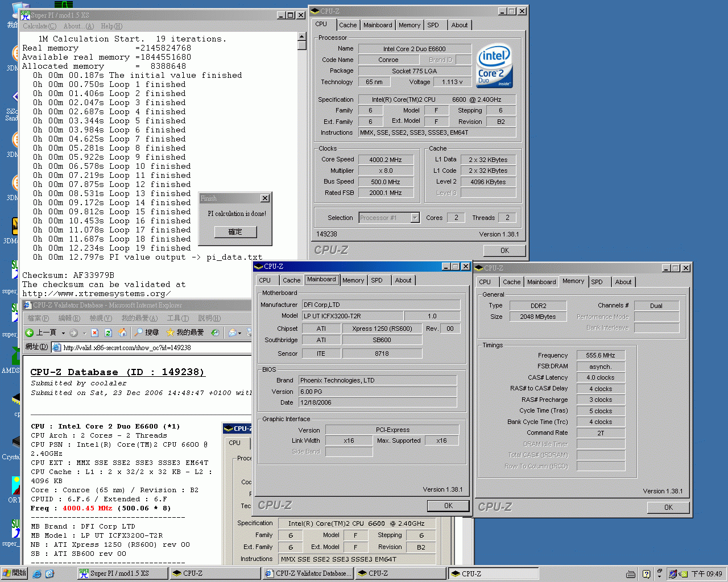
Task: Click the Super PI vertical scrollbar thumb
Action: (x=302, y=46)
